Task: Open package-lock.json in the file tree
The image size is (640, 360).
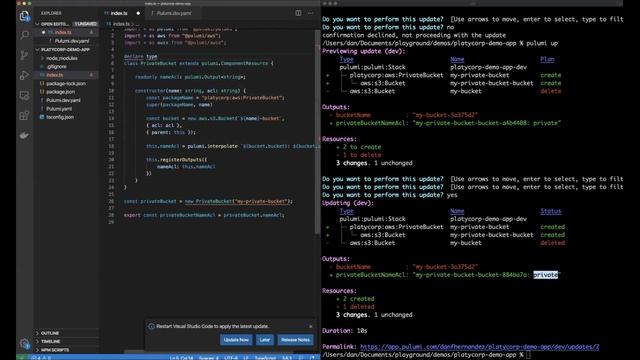Action: (x=66, y=83)
